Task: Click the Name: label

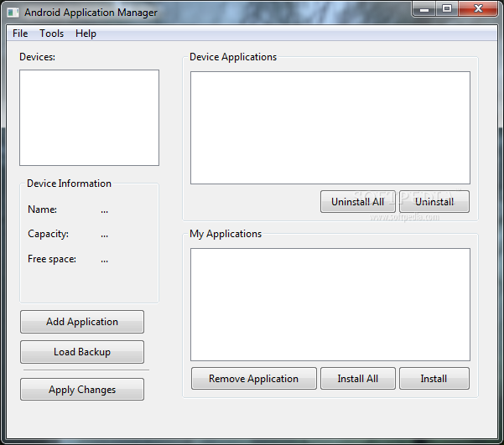Action: coord(43,210)
